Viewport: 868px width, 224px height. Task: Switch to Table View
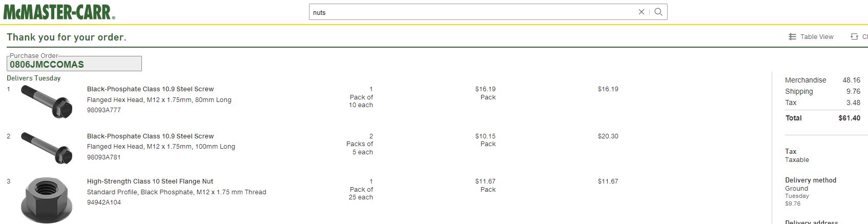click(811, 37)
